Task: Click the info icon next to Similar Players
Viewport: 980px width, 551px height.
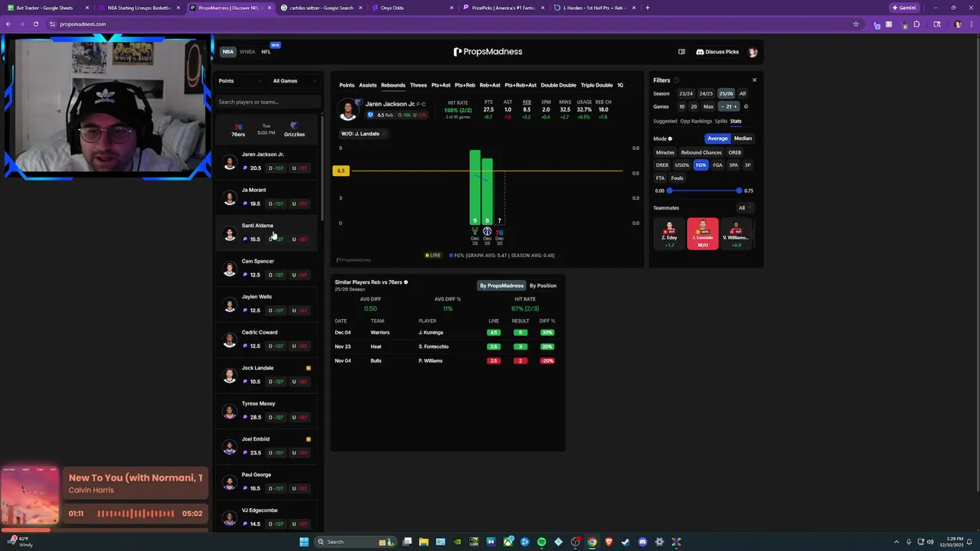Action: [406, 282]
